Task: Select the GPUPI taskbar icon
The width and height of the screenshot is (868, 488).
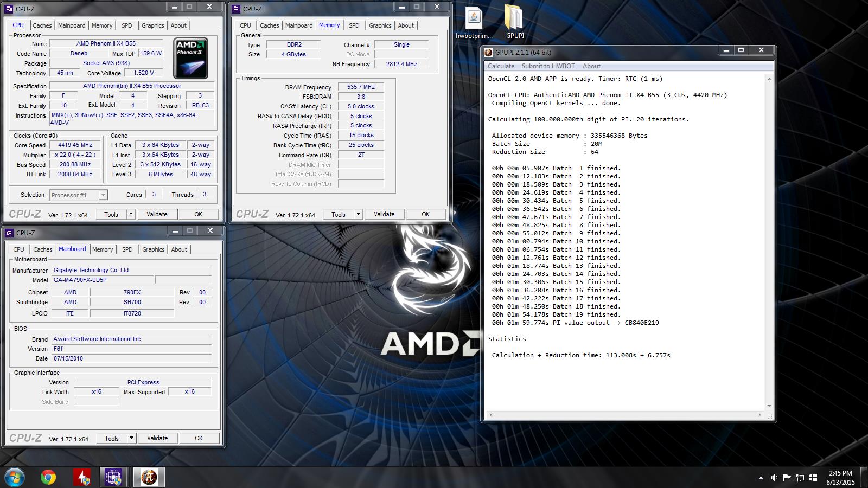Action: point(149,477)
